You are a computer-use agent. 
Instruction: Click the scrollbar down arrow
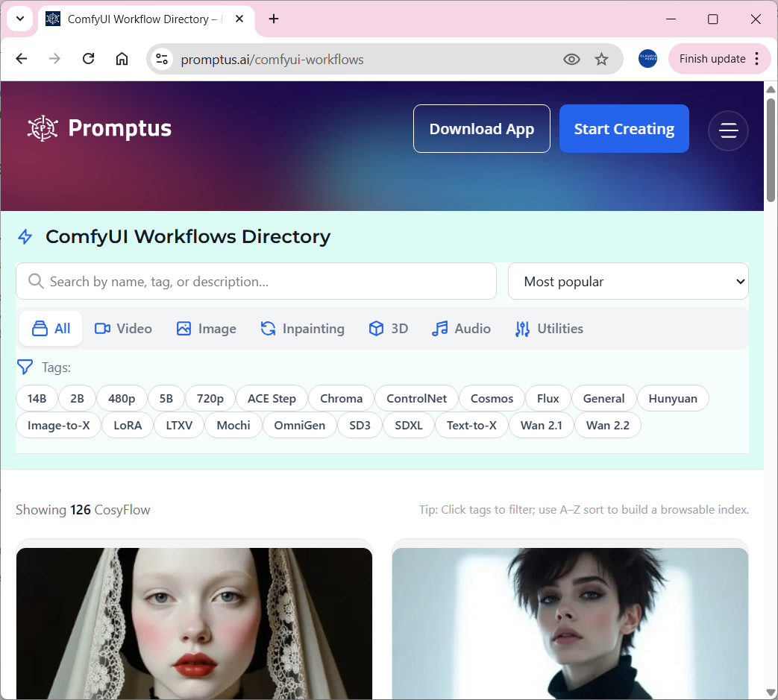coord(771,692)
